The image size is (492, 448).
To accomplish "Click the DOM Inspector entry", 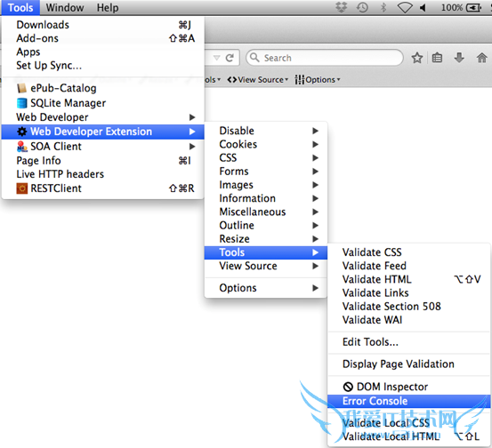I will 409,387.
